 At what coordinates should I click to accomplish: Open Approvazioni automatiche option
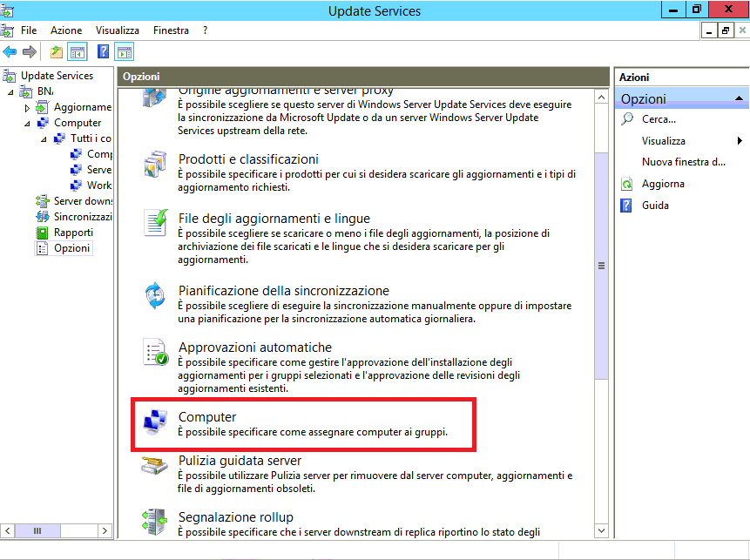[x=255, y=347]
